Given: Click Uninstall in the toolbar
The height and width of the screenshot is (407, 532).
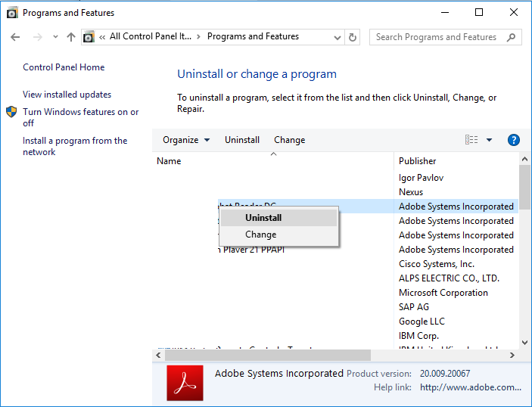Looking at the screenshot, I should pos(242,140).
